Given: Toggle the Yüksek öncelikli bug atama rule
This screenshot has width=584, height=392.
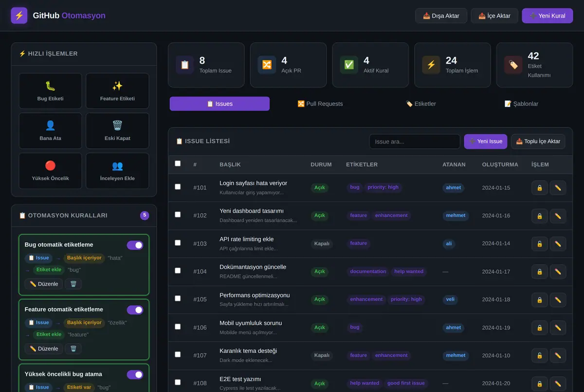Looking at the screenshot, I should coord(135,374).
